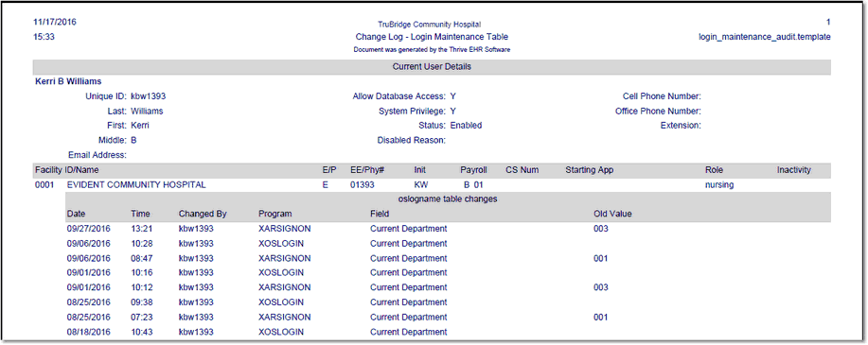Click the Office Phone Number label
Viewport: 868px width, 345px height.
[659, 111]
